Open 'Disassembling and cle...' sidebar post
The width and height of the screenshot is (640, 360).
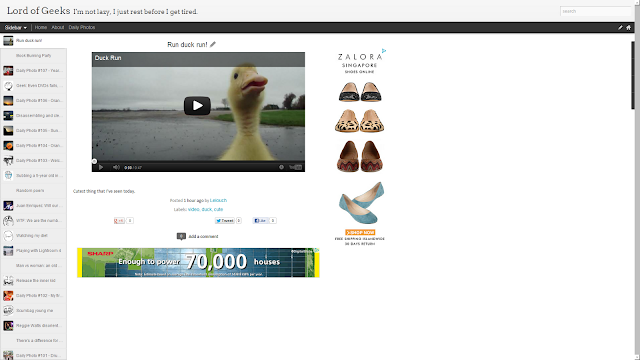click(x=33, y=116)
